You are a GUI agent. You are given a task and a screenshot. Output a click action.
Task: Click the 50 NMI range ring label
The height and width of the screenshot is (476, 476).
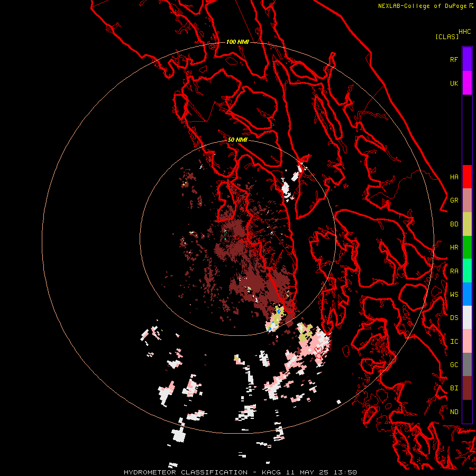(x=237, y=140)
